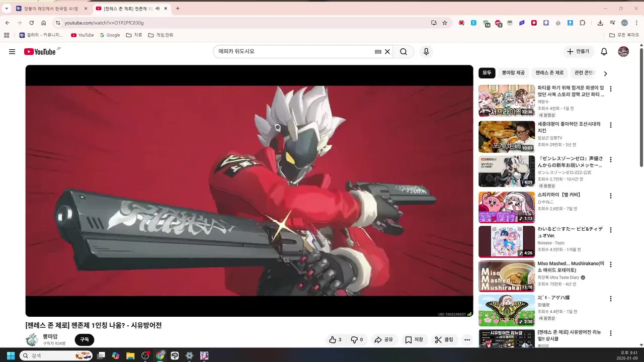Open the more actions ellipsis below video

[x=467, y=340]
